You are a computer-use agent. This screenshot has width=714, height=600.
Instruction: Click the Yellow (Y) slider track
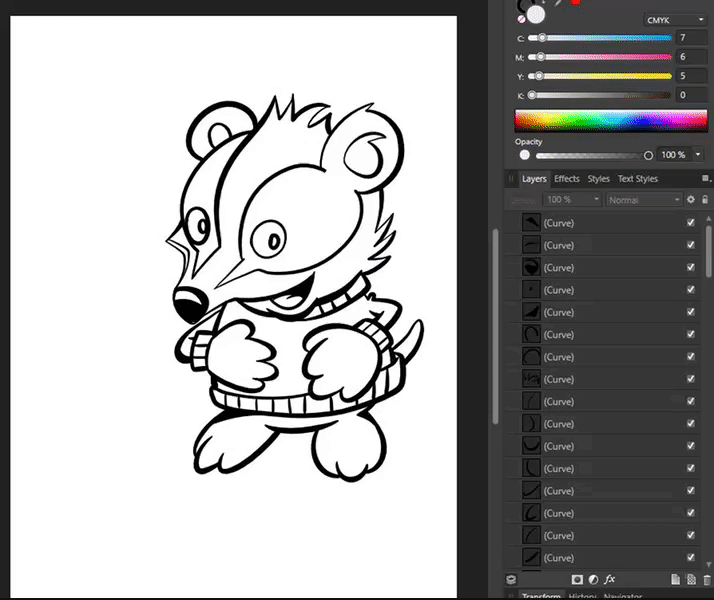point(599,76)
